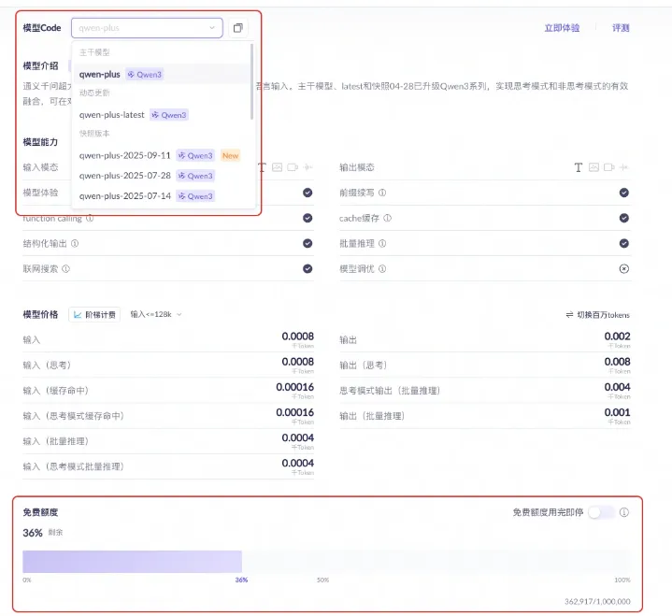Viewport: 672px width, 616px height.
Task: Click the info icon beside 免费额度用完即停
Action: [x=624, y=512]
